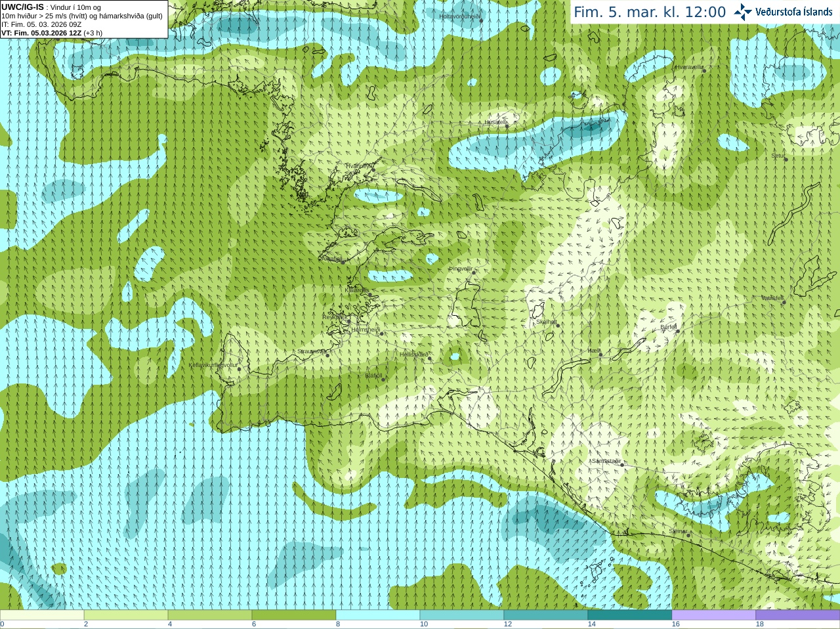The height and width of the screenshot is (629, 840).
Task: Select the 6–8 m/s legend color
Action: point(294,615)
